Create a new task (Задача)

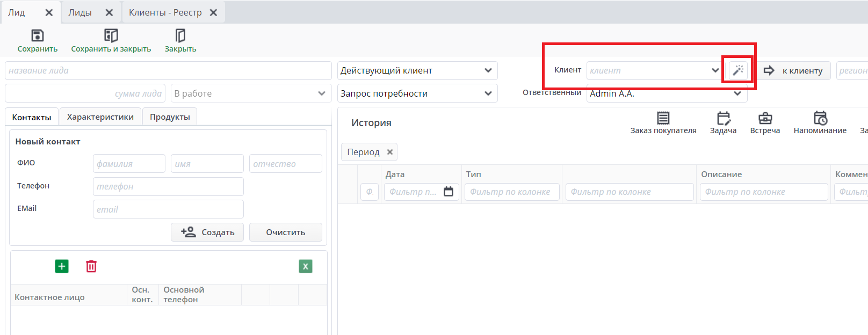(723, 119)
